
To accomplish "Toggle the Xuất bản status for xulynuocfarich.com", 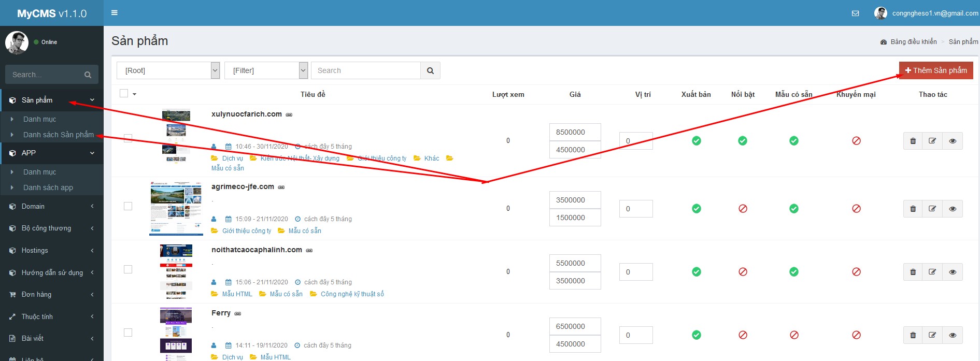I will pyautogui.click(x=696, y=141).
